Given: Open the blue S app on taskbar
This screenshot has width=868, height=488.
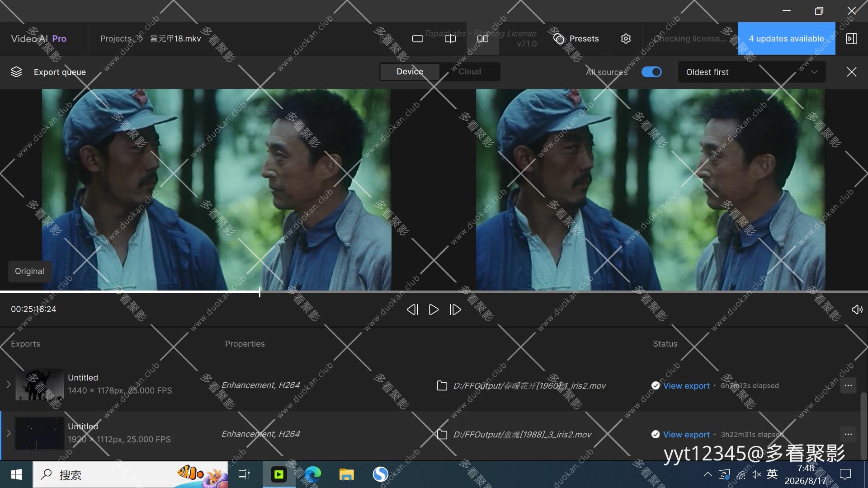Looking at the screenshot, I should pyautogui.click(x=380, y=474).
